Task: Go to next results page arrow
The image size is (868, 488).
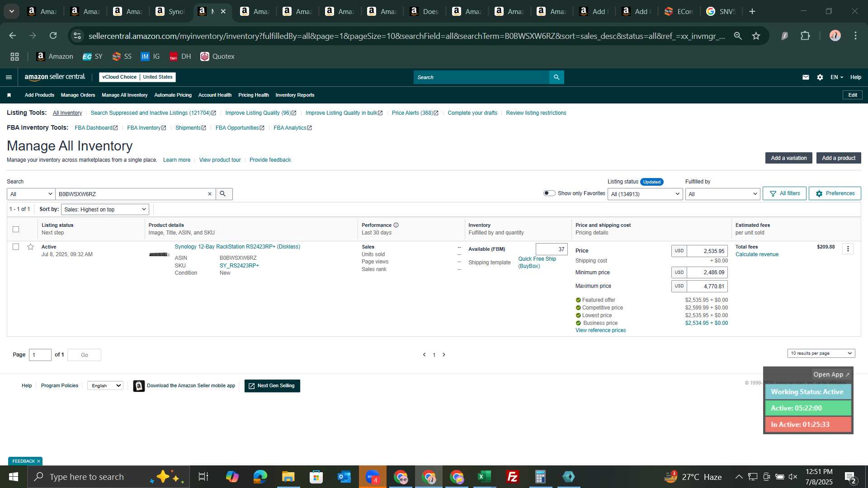Action: click(x=444, y=355)
